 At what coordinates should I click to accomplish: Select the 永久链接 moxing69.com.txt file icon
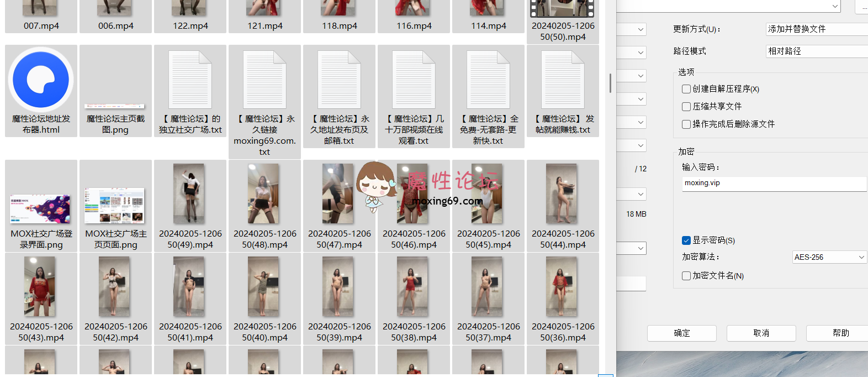pos(264,80)
